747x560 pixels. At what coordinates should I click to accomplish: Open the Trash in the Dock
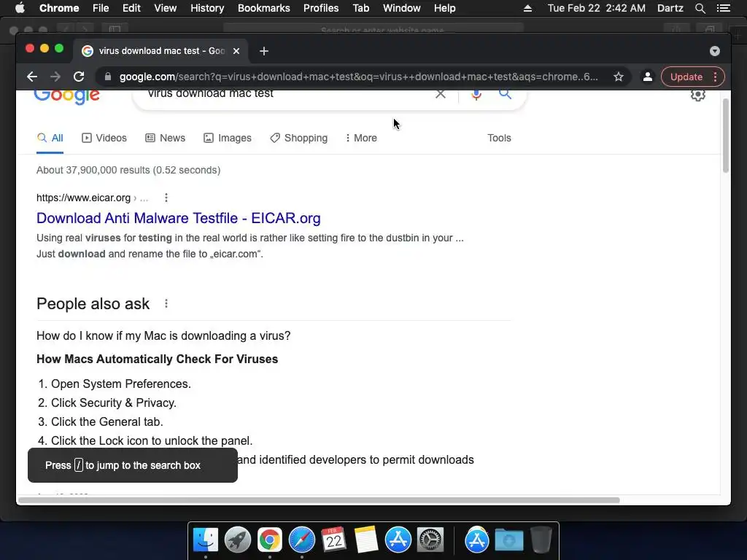[x=541, y=540]
